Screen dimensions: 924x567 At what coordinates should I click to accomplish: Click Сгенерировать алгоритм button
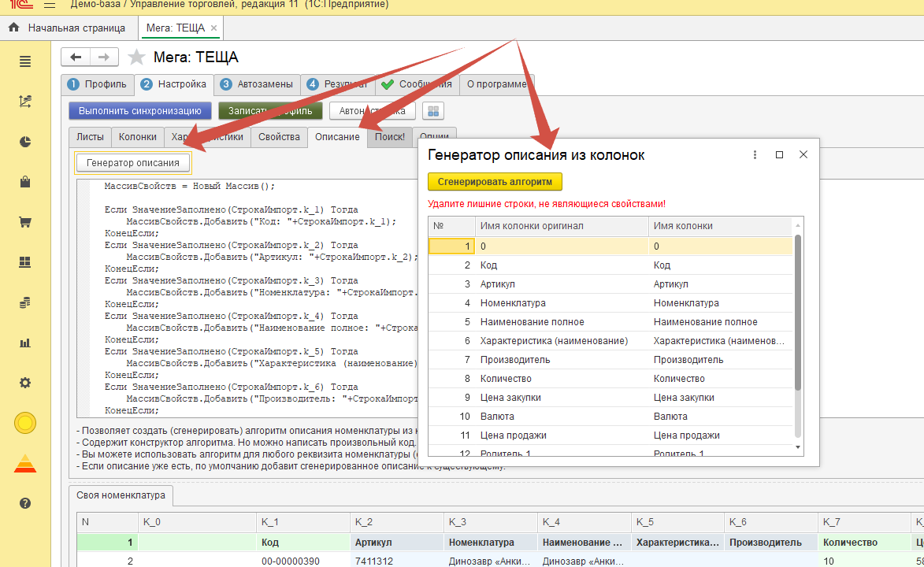click(x=495, y=182)
